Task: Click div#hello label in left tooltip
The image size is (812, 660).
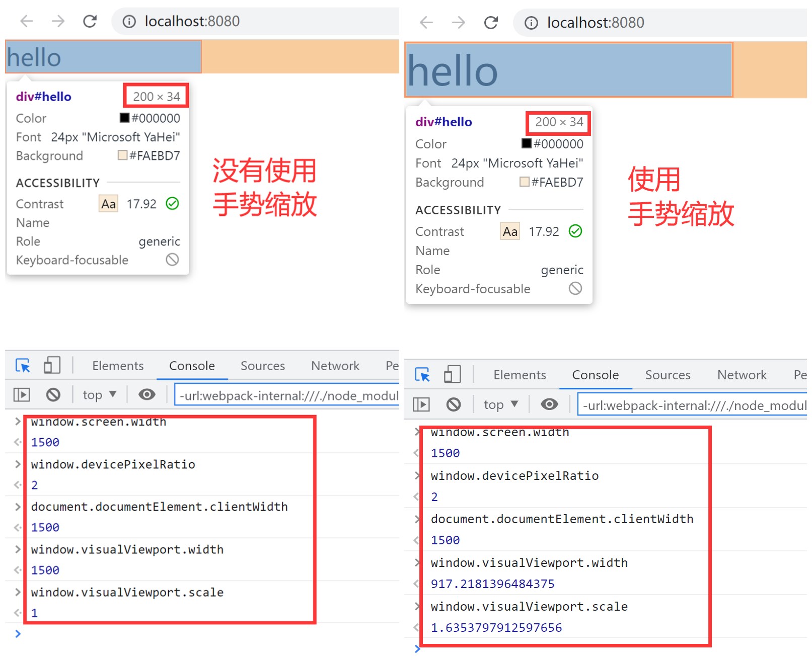Action: [x=44, y=97]
